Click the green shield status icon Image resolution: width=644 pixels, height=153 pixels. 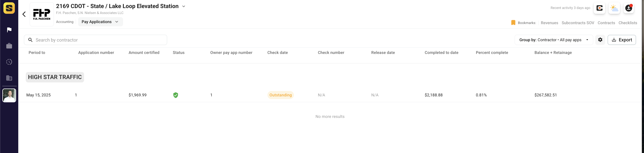(176, 95)
